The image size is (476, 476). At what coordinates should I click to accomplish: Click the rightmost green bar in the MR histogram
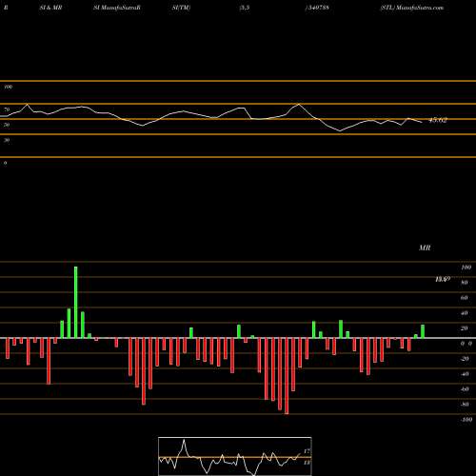[x=423, y=331]
